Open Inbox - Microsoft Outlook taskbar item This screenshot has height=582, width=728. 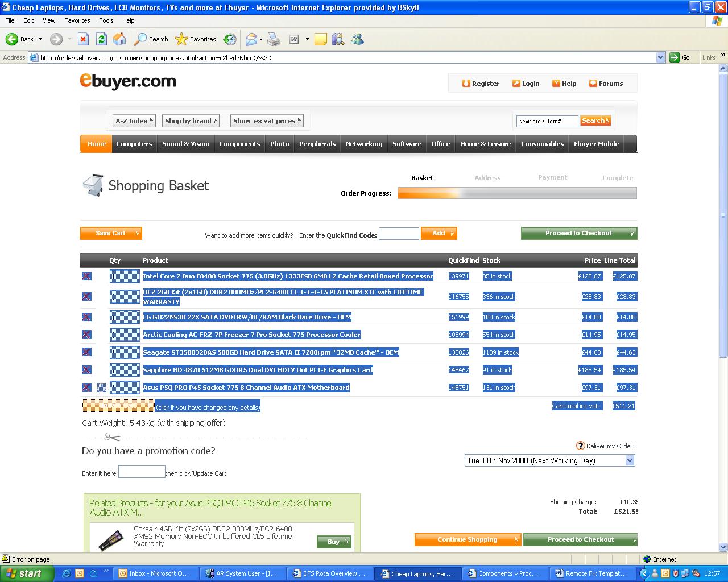coord(156,573)
